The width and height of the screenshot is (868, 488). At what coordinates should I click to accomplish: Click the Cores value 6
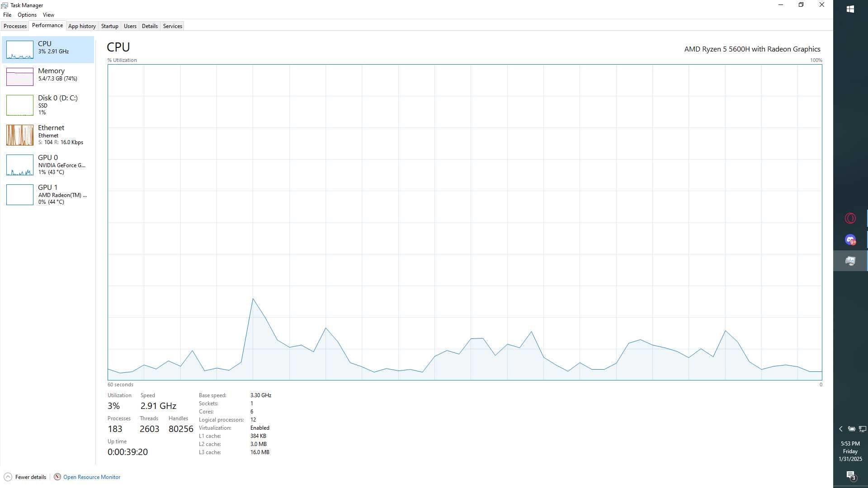(x=252, y=412)
